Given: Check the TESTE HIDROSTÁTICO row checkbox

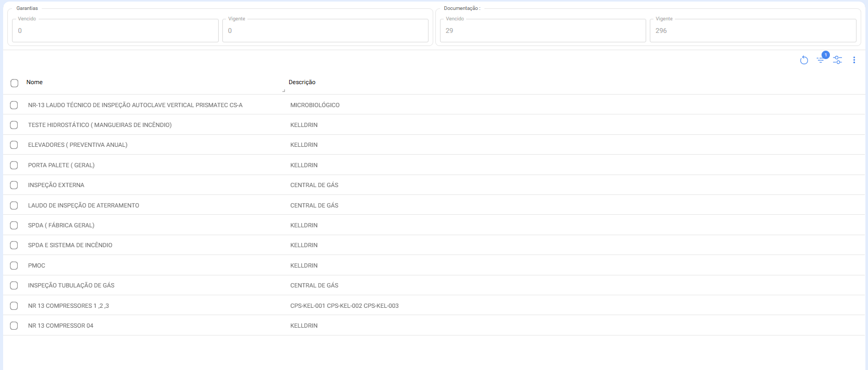Looking at the screenshot, I should (x=14, y=125).
